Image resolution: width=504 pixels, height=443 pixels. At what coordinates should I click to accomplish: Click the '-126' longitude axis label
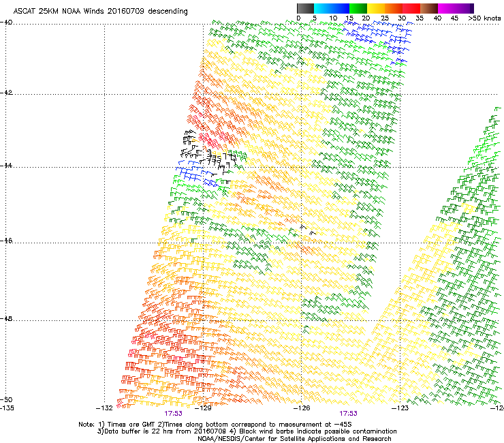[x=302, y=408]
